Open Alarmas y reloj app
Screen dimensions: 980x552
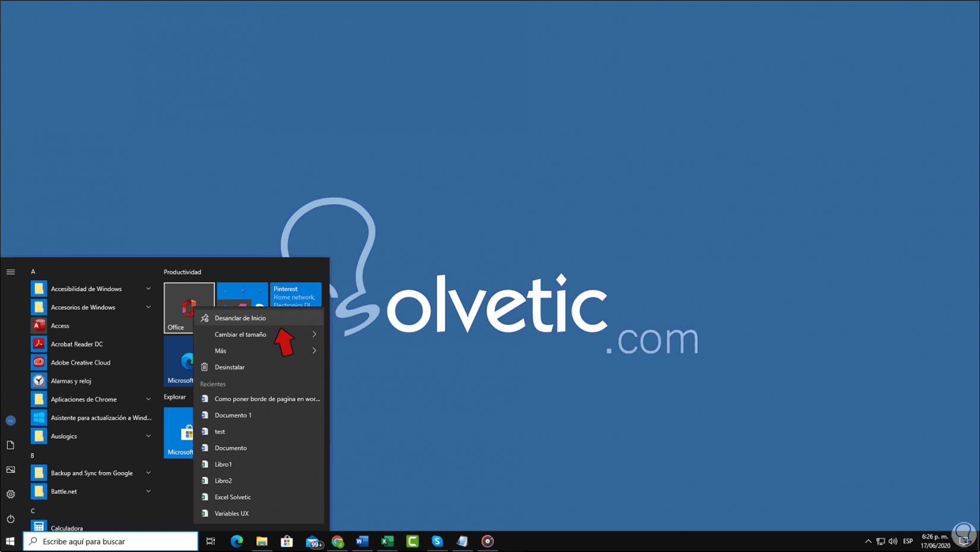(92, 380)
